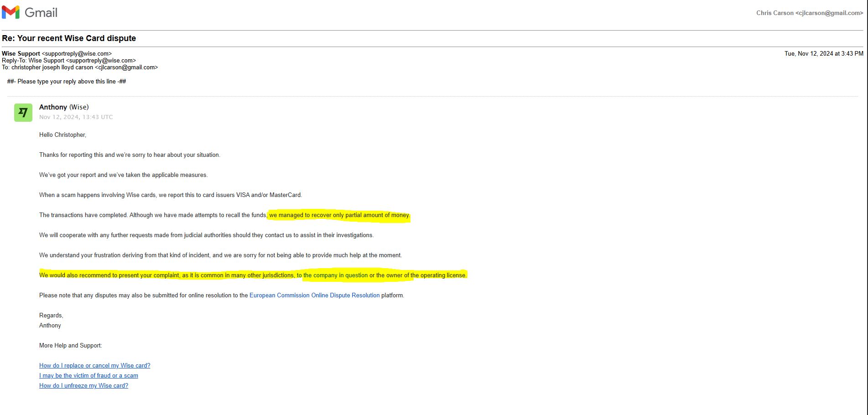
Task: Open 'How do I replace or cancel my Wise card?'
Action: (x=94, y=365)
